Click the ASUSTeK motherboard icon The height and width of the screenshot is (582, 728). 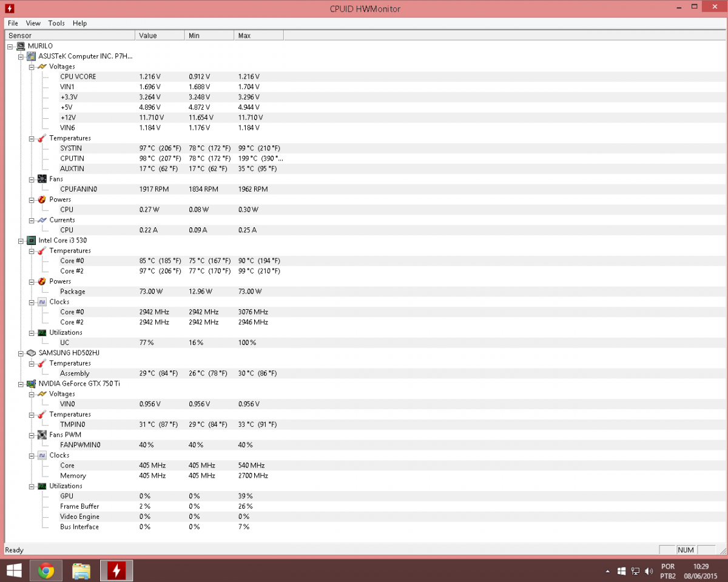[x=31, y=56]
